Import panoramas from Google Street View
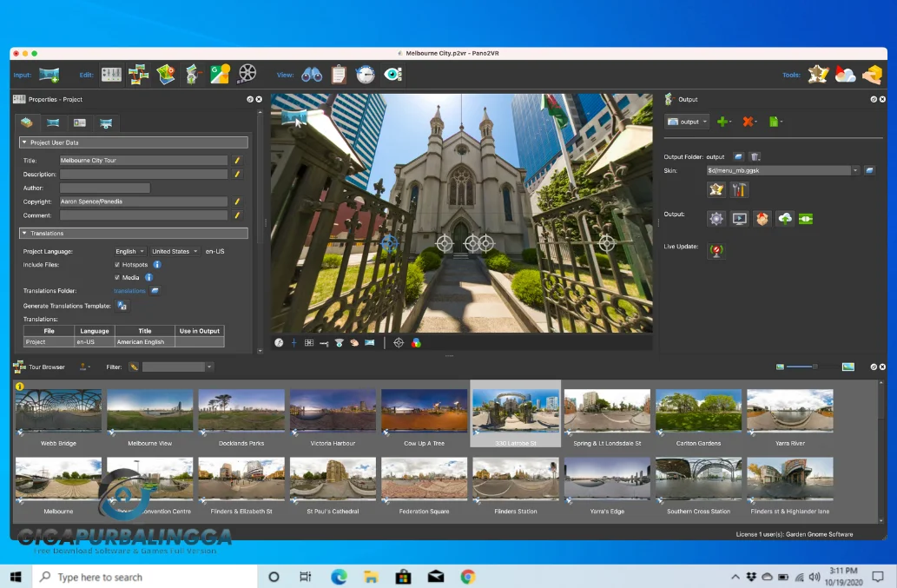 pyautogui.click(x=218, y=74)
